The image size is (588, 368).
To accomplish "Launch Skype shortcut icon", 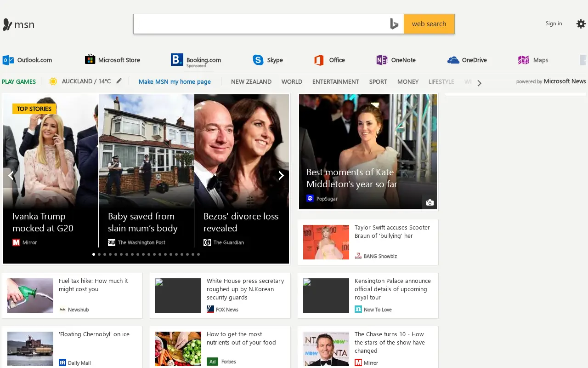I will click(x=258, y=60).
